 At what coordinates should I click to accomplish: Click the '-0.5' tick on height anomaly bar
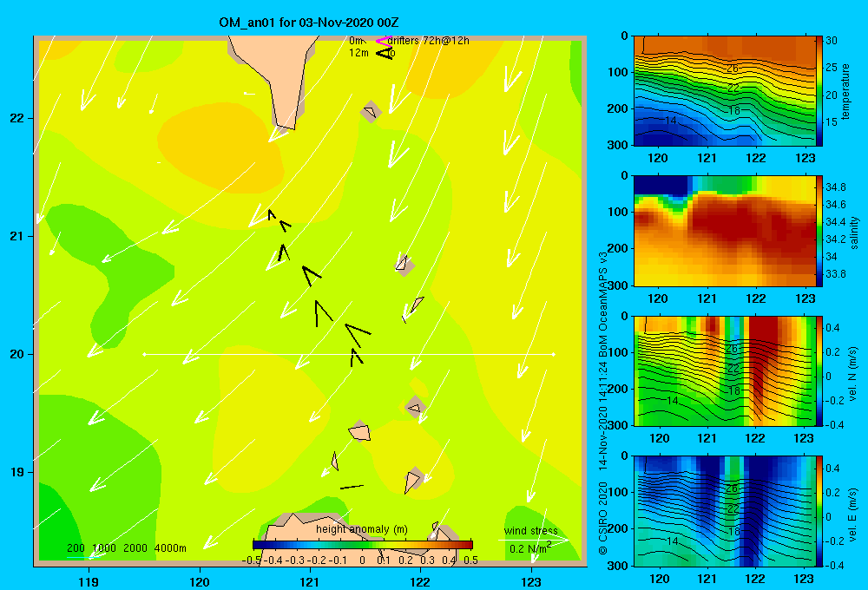coord(252,560)
